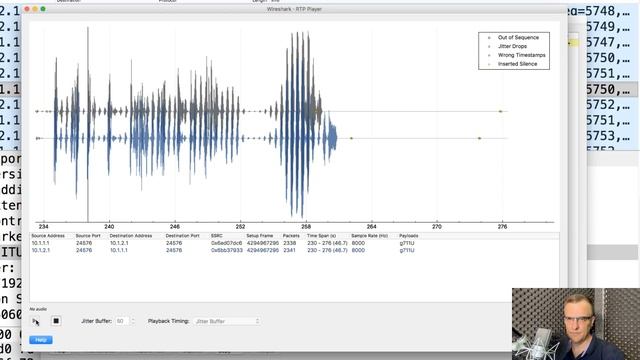Sort streams by Payloads column header

click(409, 236)
